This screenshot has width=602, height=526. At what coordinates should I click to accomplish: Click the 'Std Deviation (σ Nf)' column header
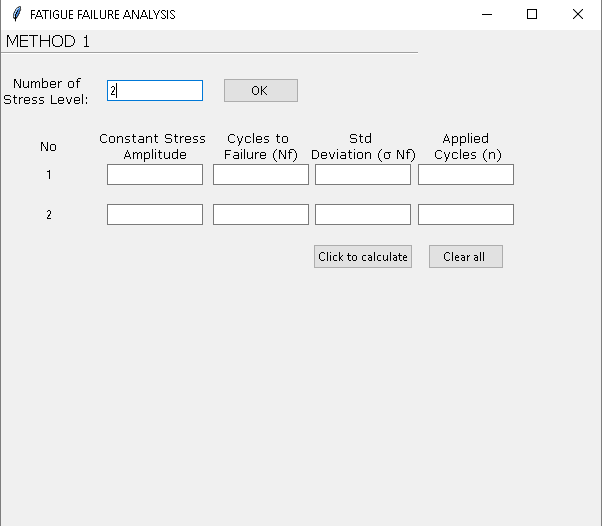[x=363, y=146]
